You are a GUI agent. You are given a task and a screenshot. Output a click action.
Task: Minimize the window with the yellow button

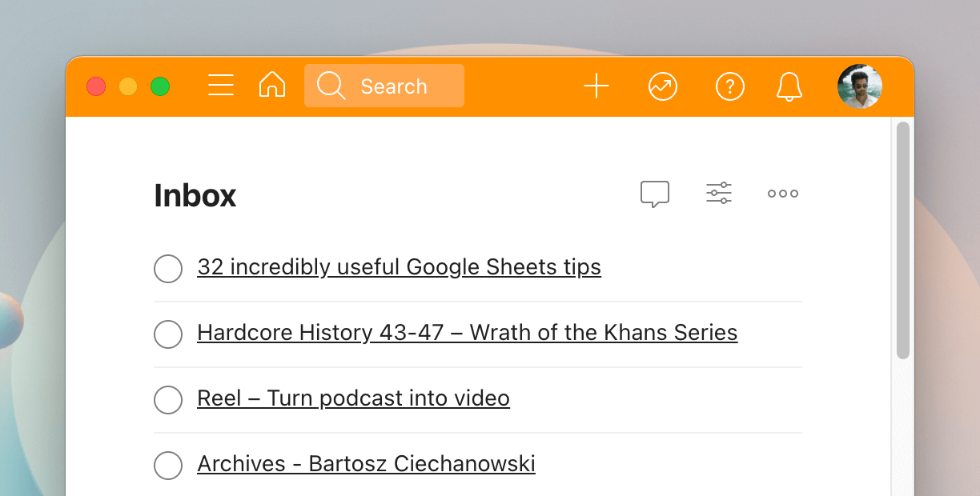pyautogui.click(x=128, y=86)
